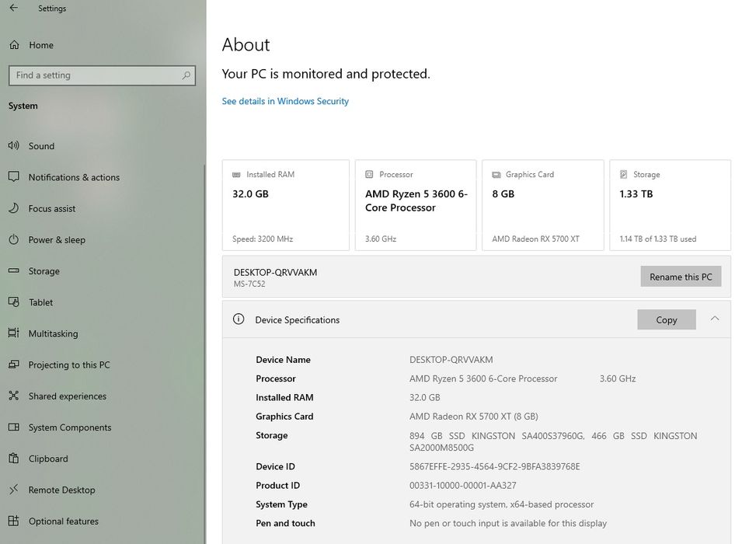
Task: Click the Focus assist moon icon
Action: [13, 208]
